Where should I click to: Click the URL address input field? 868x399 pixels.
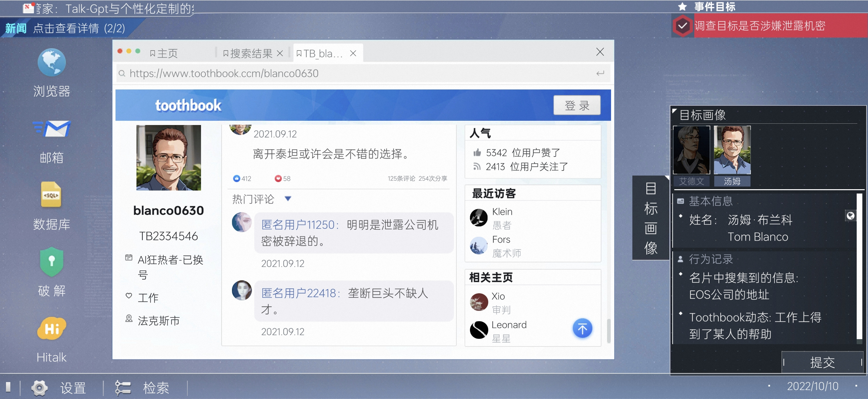(362, 73)
